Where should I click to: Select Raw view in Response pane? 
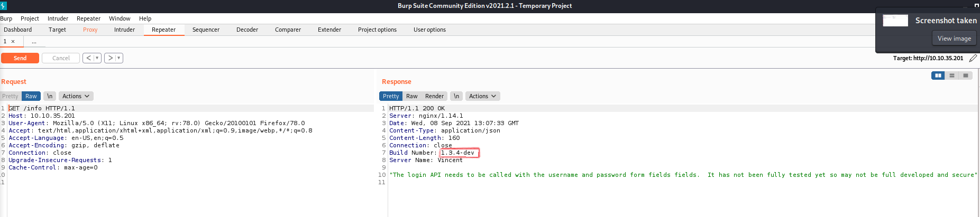point(411,96)
